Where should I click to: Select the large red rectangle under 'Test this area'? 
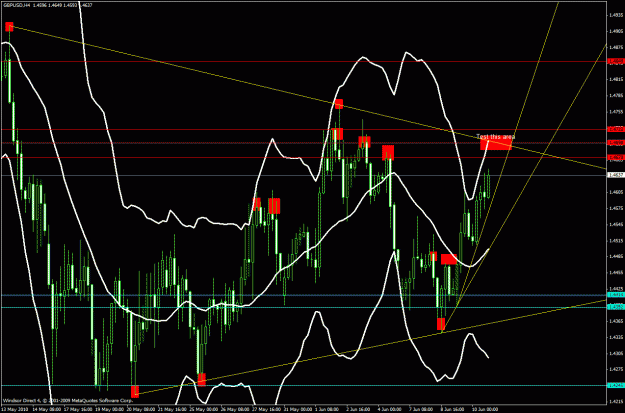[495, 144]
